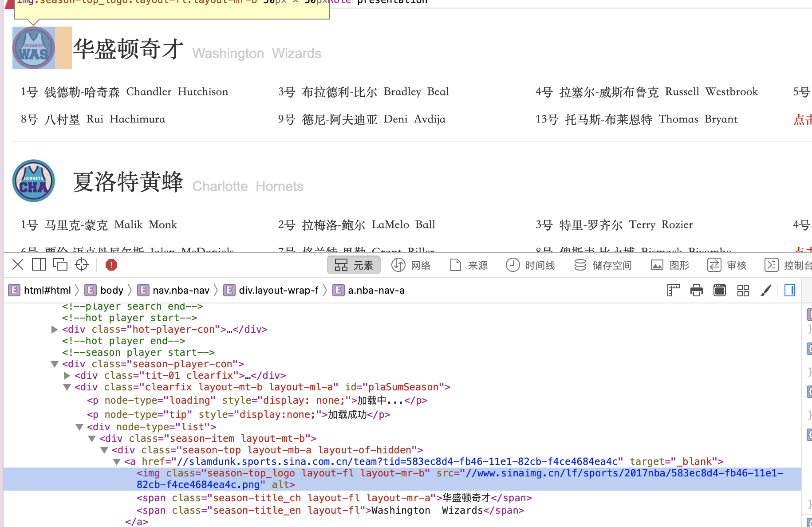Viewport: 812px width, 527px height.
Task: Collapse the season-player-con div node
Action: click(x=55, y=364)
